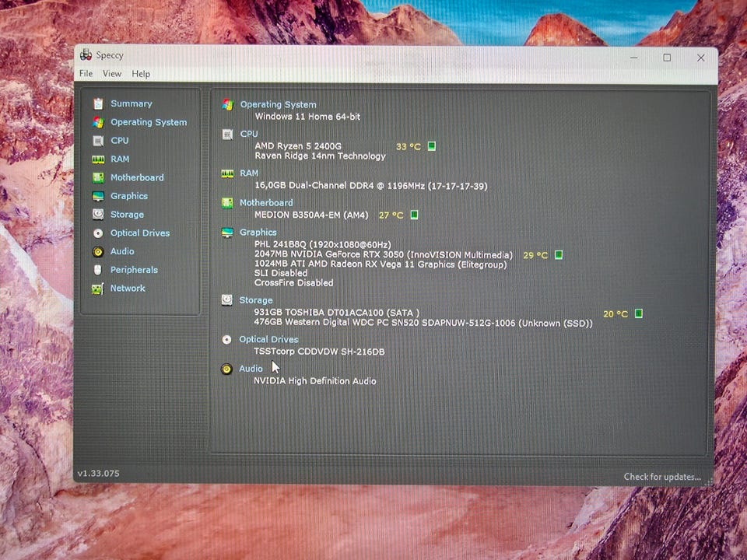This screenshot has width=747, height=560.
Task: Click Audio speaker icon in summary pane
Action: (x=226, y=369)
